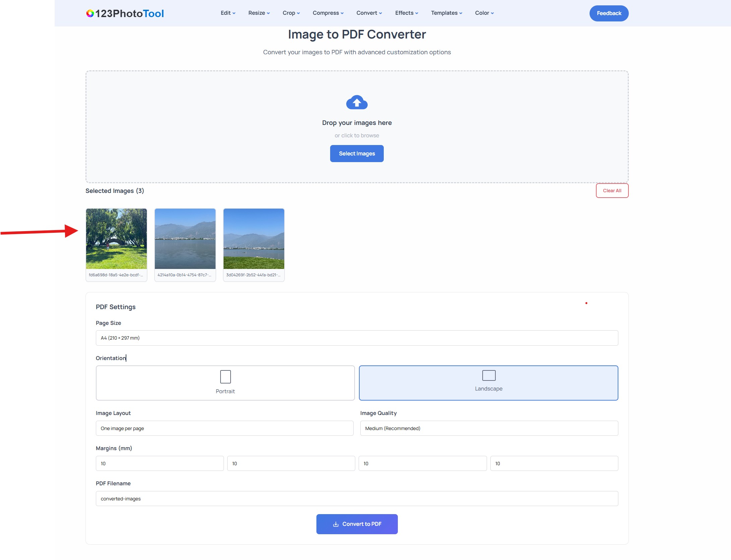Click the Feedback button

(609, 13)
